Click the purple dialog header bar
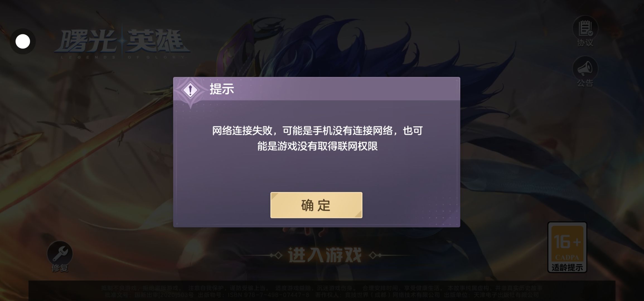 pos(316,89)
